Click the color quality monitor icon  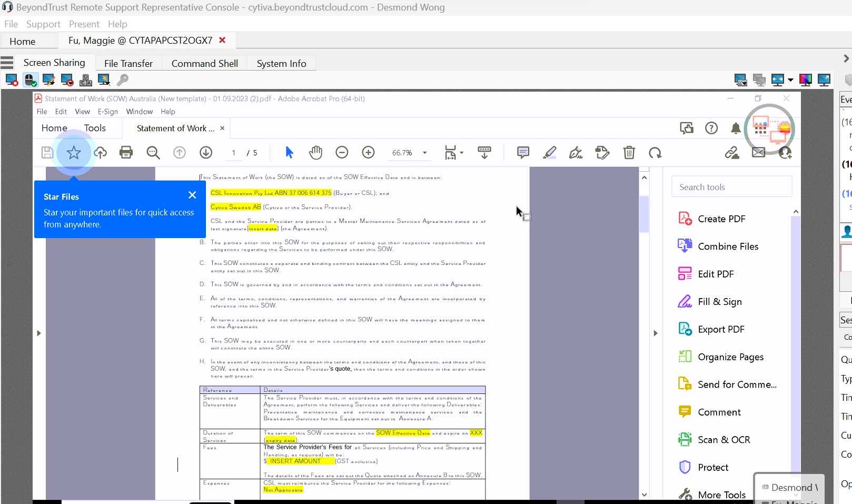click(x=806, y=80)
